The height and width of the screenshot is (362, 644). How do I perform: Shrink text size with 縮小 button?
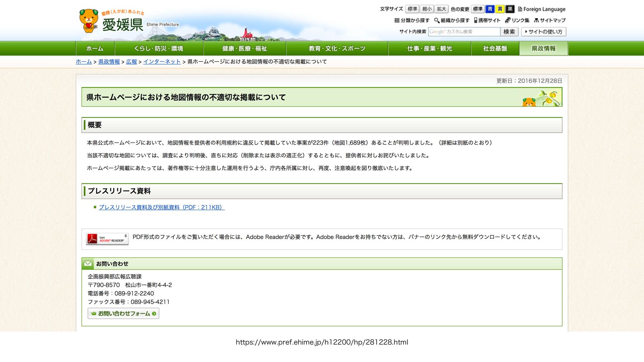coord(427,9)
